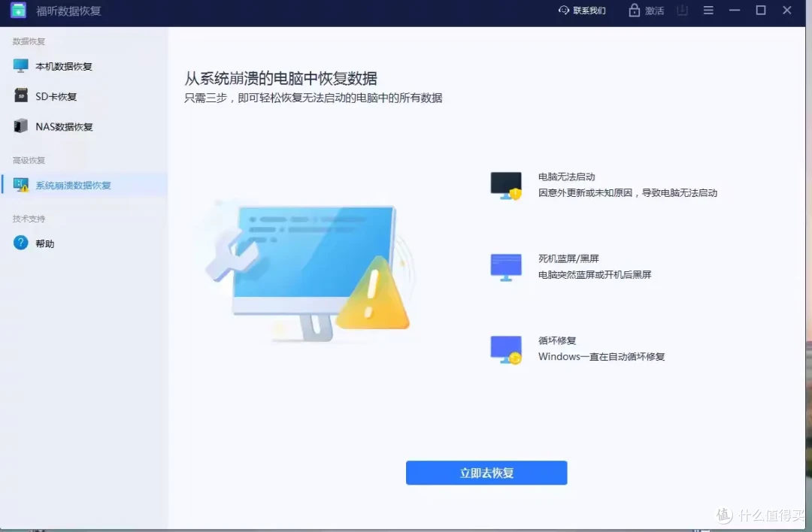812x532 pixels.
Task: Click the 循环修复 loop repair icon
Action: [506, 350]
